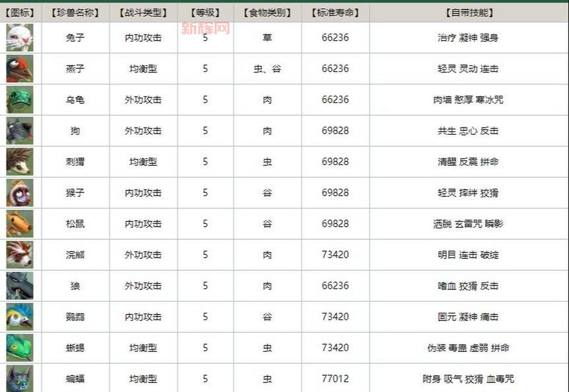The image size is (569, 392).
Task: Click the bat's skills 附身 吸气 狡猾 血毒咒
Action: pyautogui.click(x=468, y=379)
